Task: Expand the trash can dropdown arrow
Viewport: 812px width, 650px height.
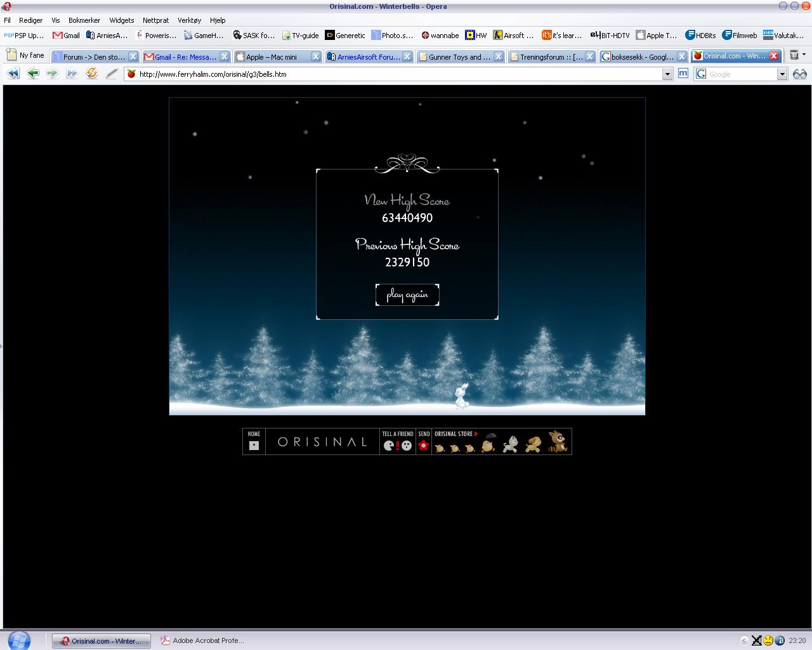Action: pos(804,55)
